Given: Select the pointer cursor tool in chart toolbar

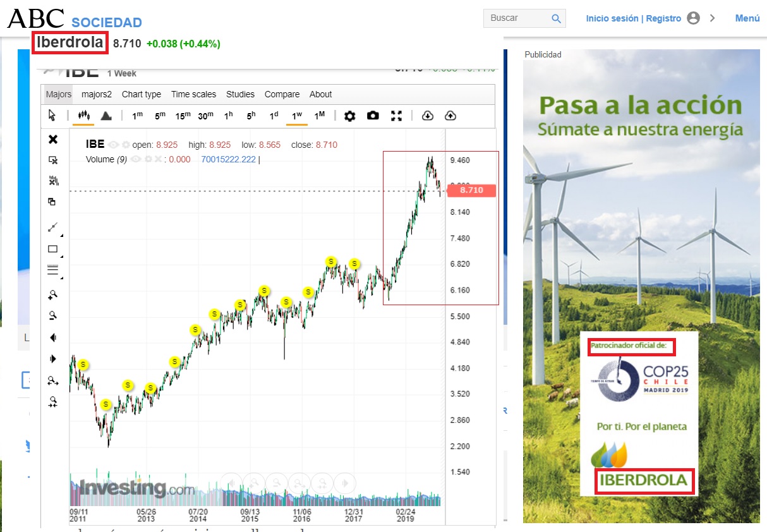Looking at the screenshot, I should pyautogui.click(x=52, y=116).
